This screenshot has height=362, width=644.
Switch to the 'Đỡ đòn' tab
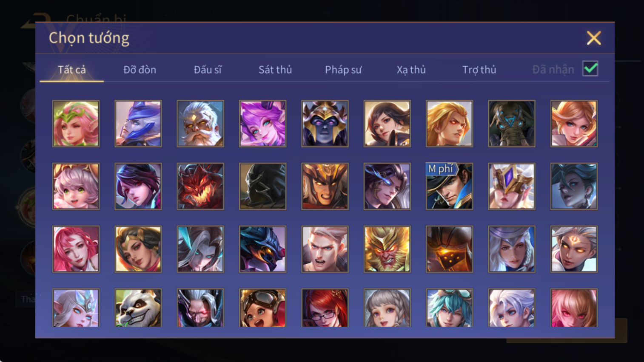point(140,70)
